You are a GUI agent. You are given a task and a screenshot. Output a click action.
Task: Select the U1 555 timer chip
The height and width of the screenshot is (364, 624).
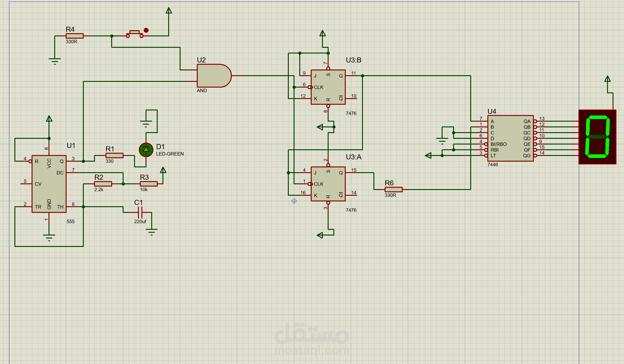pyautogui.click(x=49, y=184)
